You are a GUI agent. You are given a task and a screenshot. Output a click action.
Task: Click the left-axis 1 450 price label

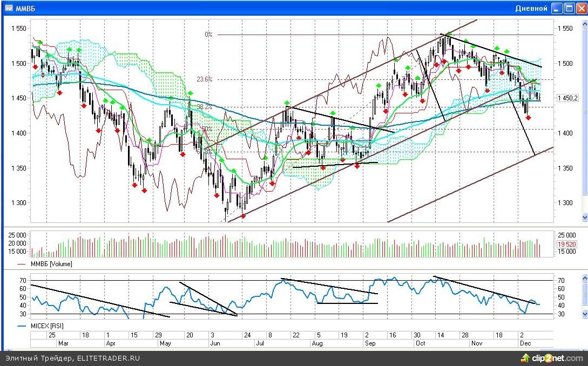pyautogui.click(x=19, y=98)
